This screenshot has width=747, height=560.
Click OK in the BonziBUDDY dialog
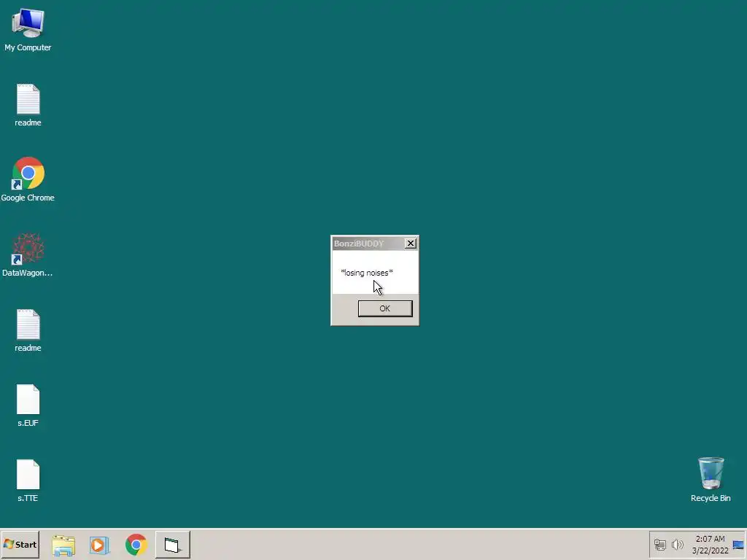pyautogui.click(x=385, y=308)
